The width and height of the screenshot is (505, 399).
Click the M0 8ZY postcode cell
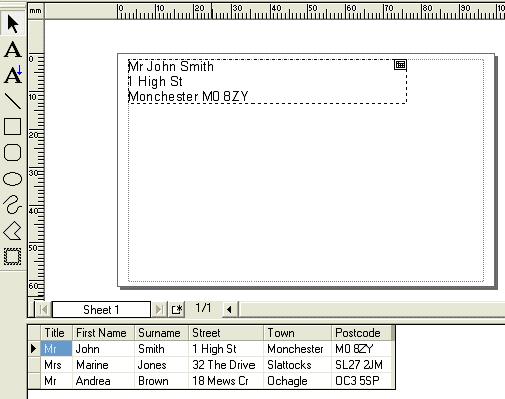coord(362,349)
